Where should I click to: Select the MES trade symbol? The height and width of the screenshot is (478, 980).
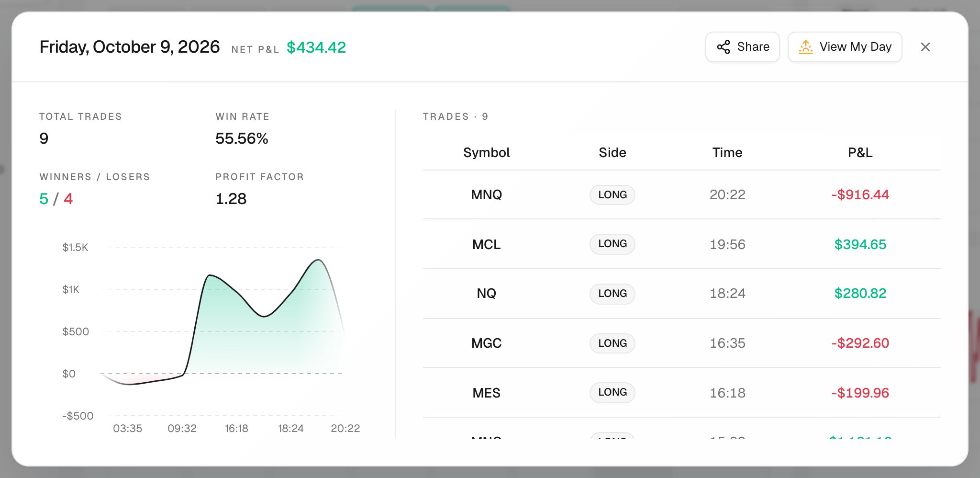487,393
